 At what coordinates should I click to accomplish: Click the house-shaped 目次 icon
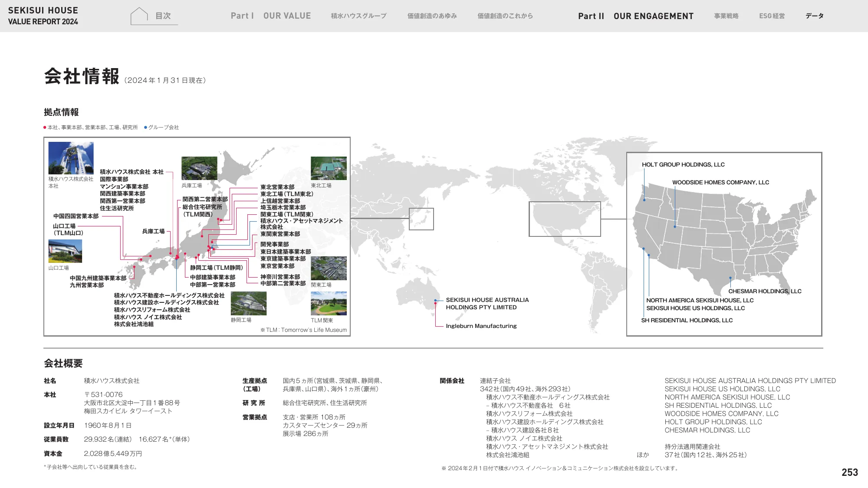pos(139,16)
